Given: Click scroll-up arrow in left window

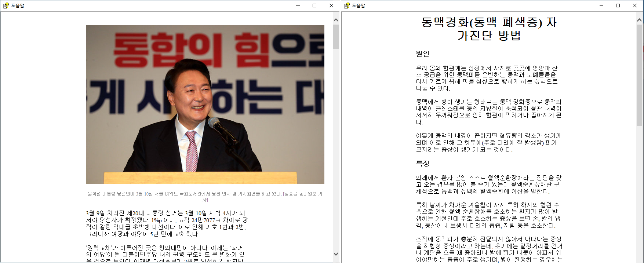Looking at the screenshot, I should (336, 20).
